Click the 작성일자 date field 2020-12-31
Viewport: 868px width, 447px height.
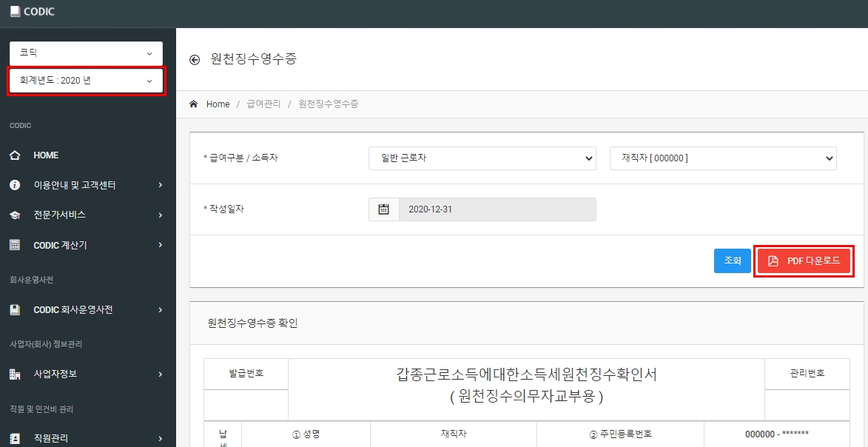click(x=497, y=209)
